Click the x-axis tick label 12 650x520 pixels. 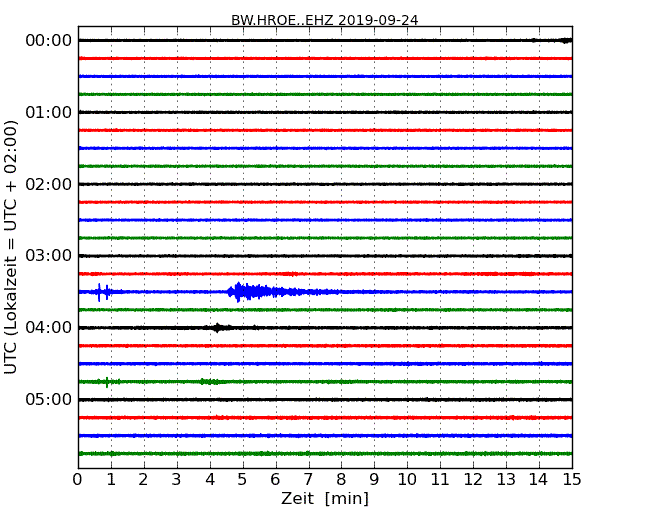coord(473,480)
